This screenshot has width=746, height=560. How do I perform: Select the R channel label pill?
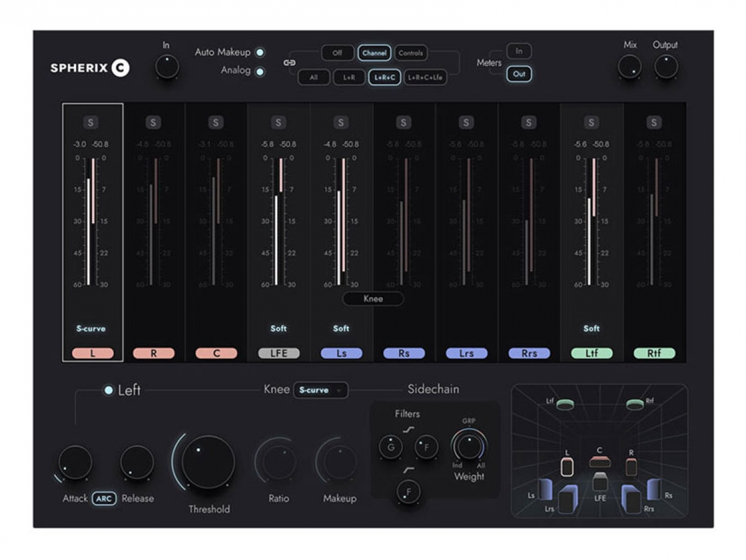coord(154,354)
